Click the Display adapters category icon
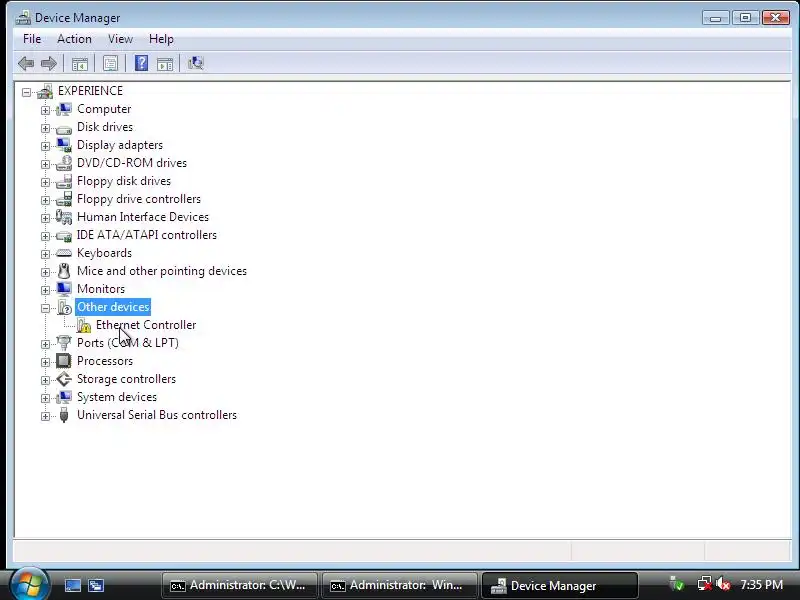800x600 pixels. pos(64,145)
